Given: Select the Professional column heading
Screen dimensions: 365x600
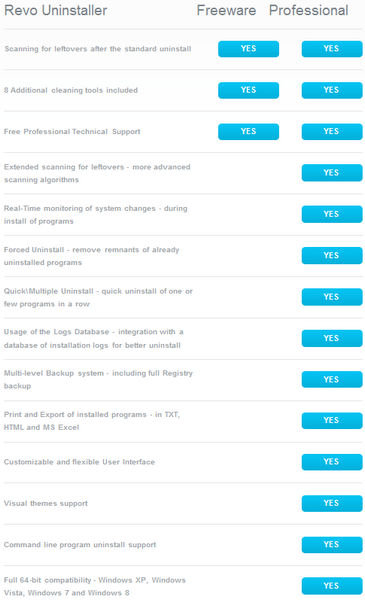Looking at the screenshot, I should (x=308, y=10).
